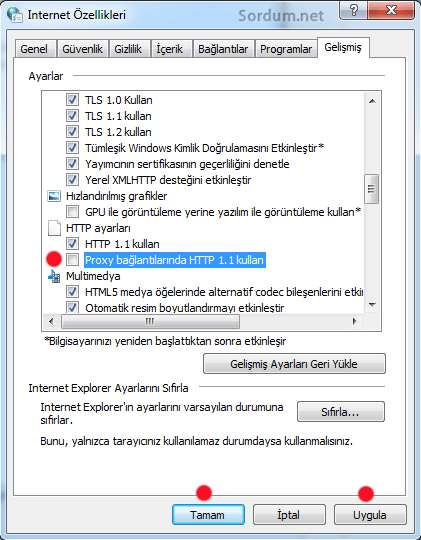Switch to the Programlar tab
The height and width of the screenshot is (540, 421).
point(286,49)
